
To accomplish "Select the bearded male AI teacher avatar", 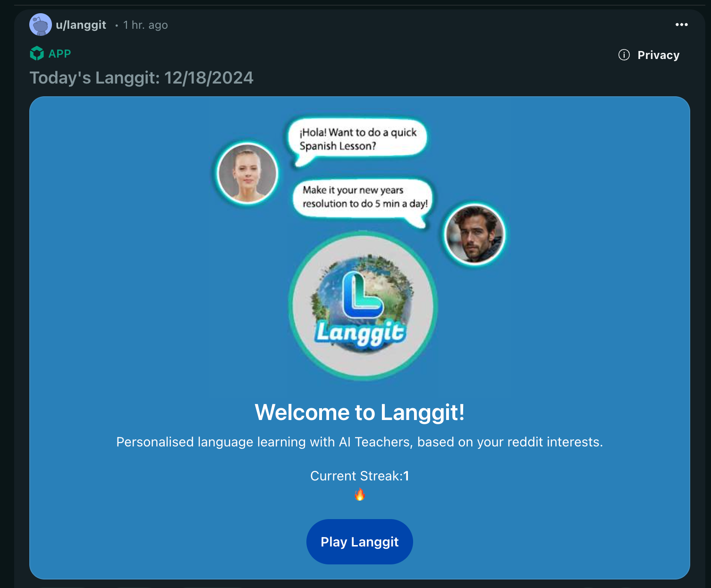I will point(474,234).
